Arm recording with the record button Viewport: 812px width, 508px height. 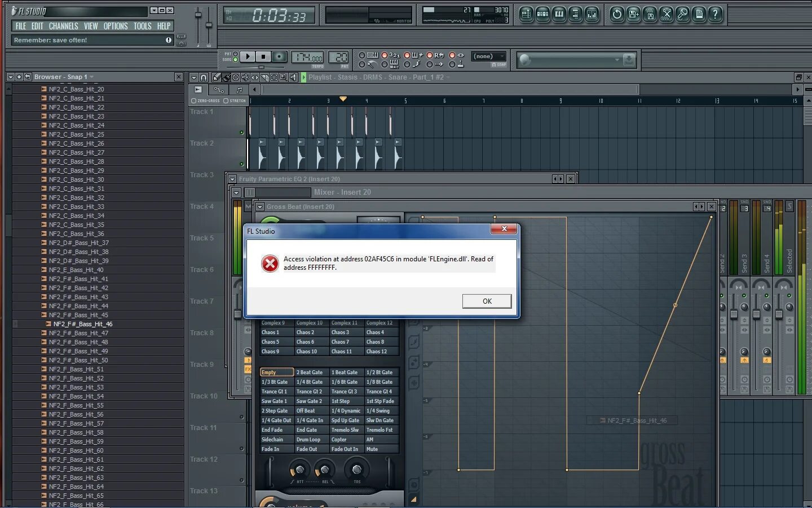[279, 56]
